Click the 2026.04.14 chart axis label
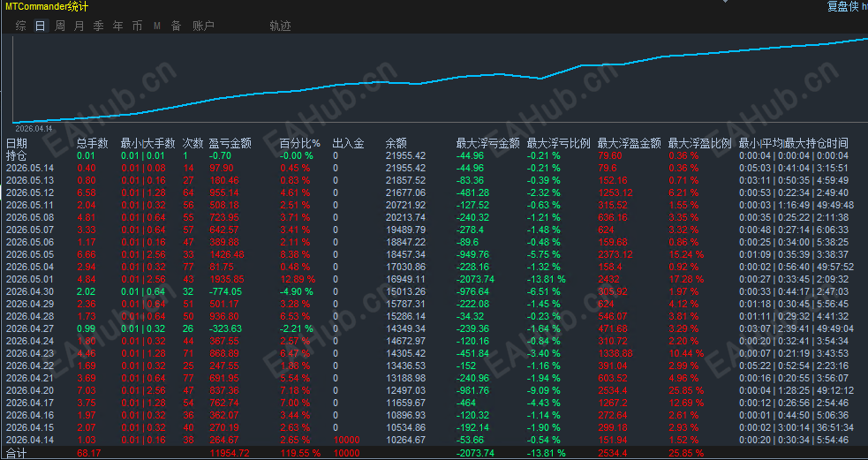 pyautogui.click(x=34, y=128)
